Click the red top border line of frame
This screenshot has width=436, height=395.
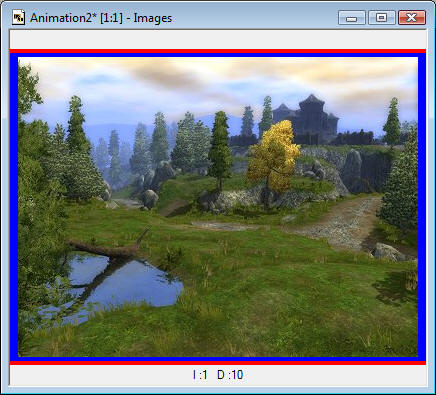218,51
